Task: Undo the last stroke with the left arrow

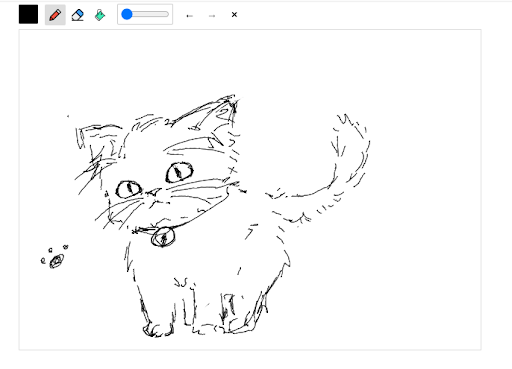Action: [x=189, y=15]
